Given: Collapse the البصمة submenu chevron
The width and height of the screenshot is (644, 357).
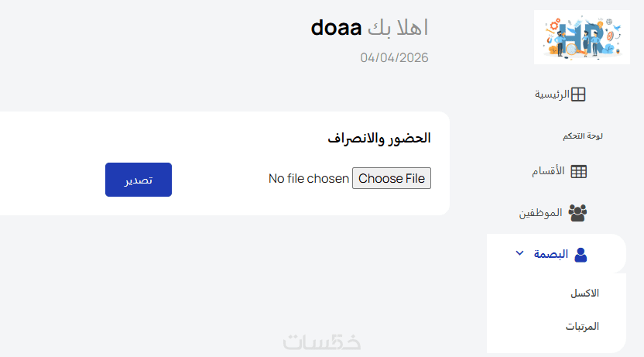Looking at the screenshot, I should pyautogui.click(x=519, y=253).
